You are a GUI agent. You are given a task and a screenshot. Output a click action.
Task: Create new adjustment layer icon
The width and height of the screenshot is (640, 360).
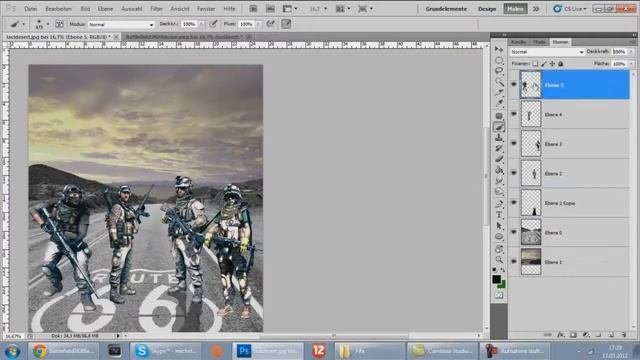pyautogui.click(x=586, y=335)
